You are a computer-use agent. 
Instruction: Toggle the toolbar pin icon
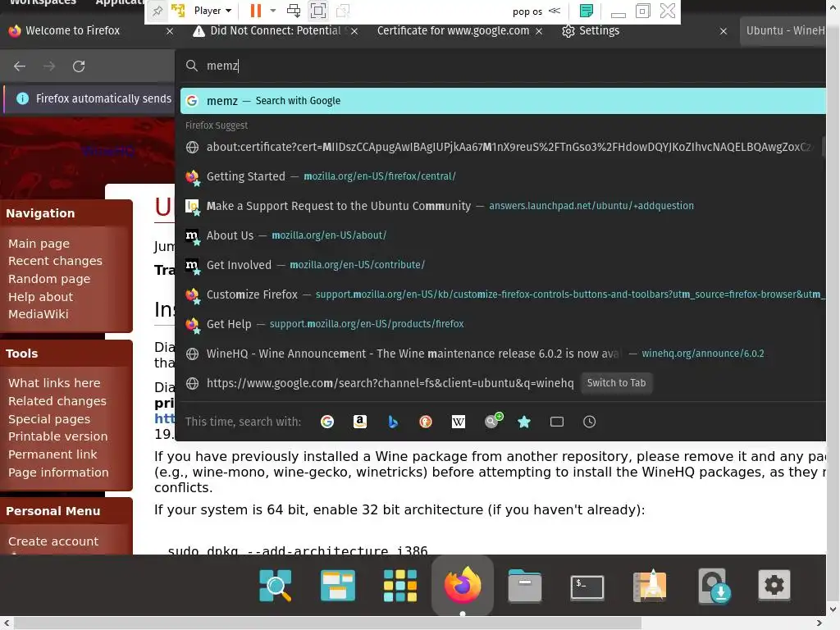pos(157,10)
